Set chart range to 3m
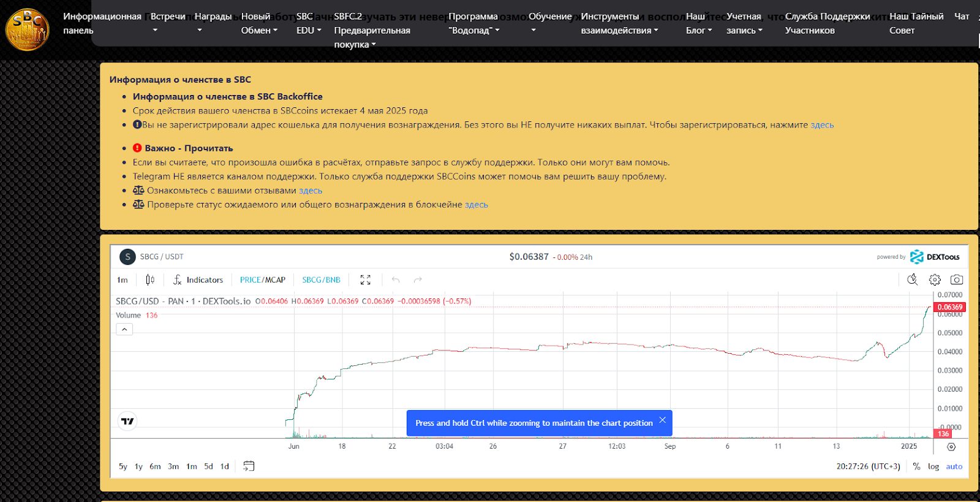 173,466
